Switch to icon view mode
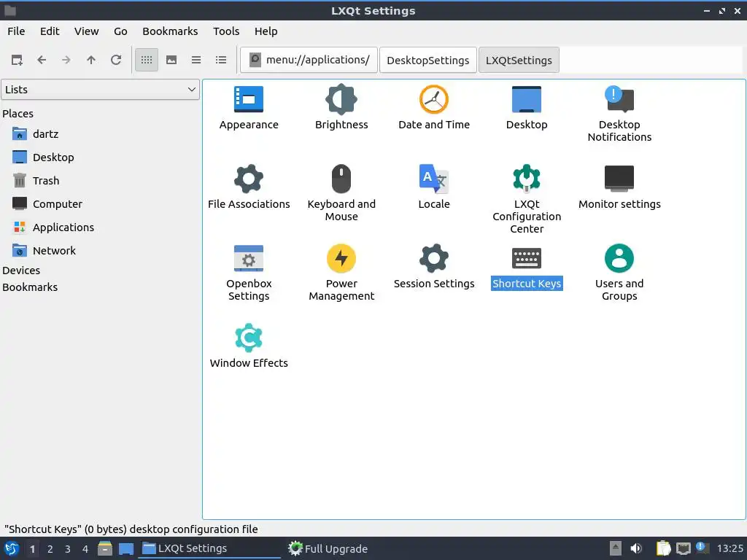The height and width of the screenshot is (560, 747). (x=146, y=60)
